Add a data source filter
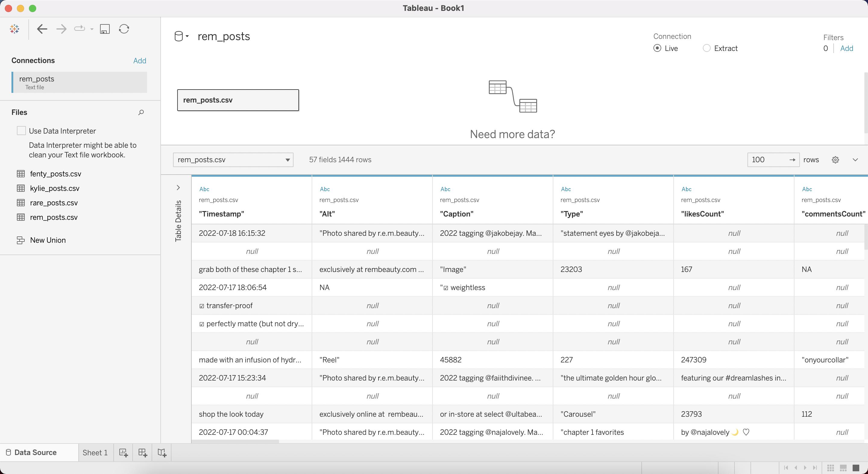This screenshot has height=474, width=868. (x=846, y=48)
